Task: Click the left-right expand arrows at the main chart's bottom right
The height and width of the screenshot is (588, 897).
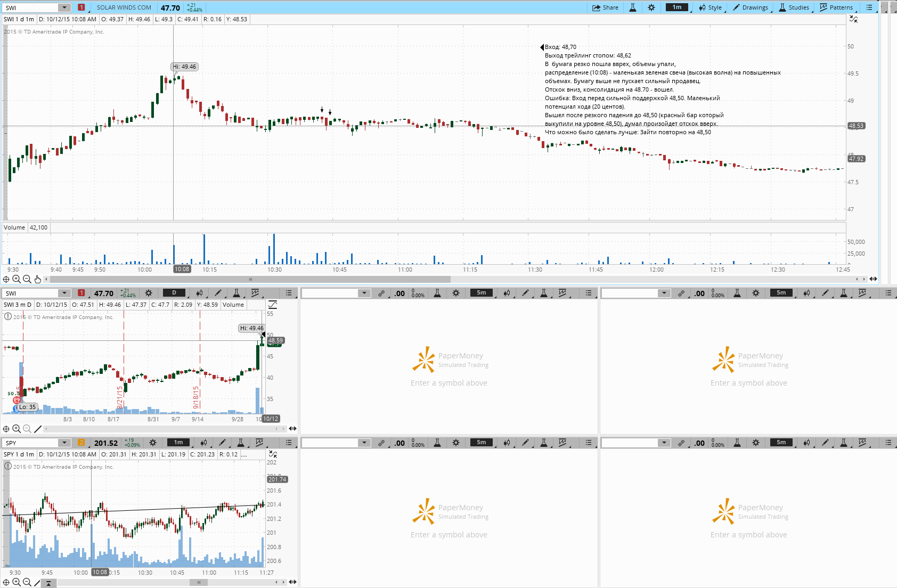Action: tap(873, 279)
